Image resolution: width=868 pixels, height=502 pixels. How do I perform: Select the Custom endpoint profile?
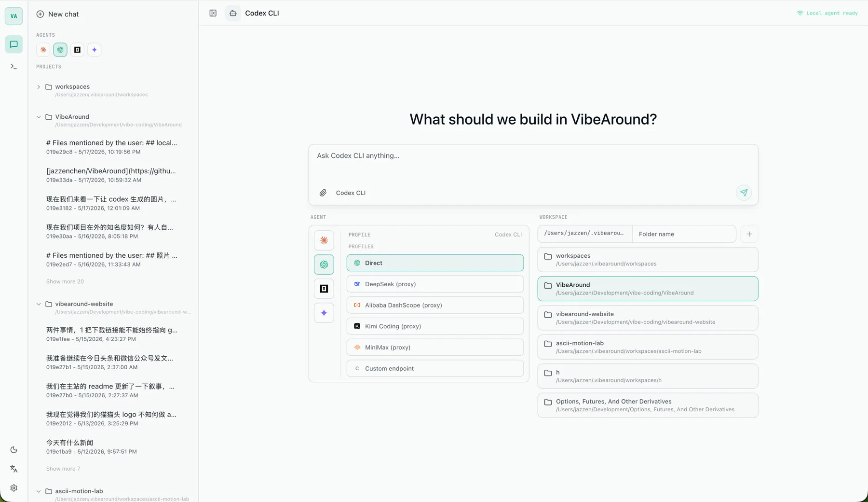pos(435,368)
